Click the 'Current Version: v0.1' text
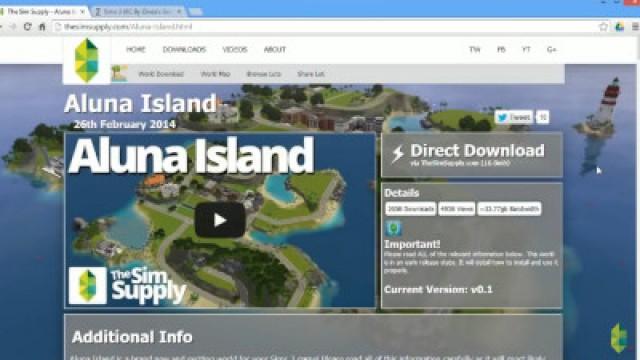Viewport: 640px width, 360px height. tap(438, 289)
